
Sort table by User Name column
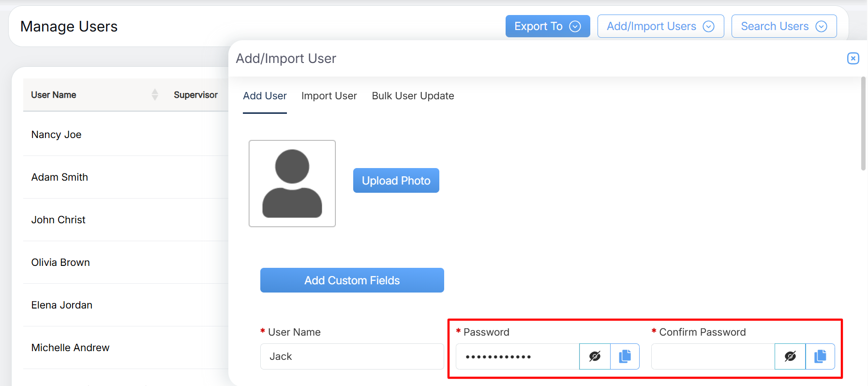154,95
